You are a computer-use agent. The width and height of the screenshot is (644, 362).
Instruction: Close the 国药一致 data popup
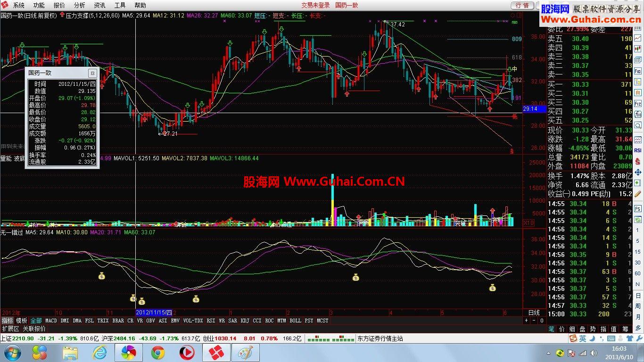92,73
